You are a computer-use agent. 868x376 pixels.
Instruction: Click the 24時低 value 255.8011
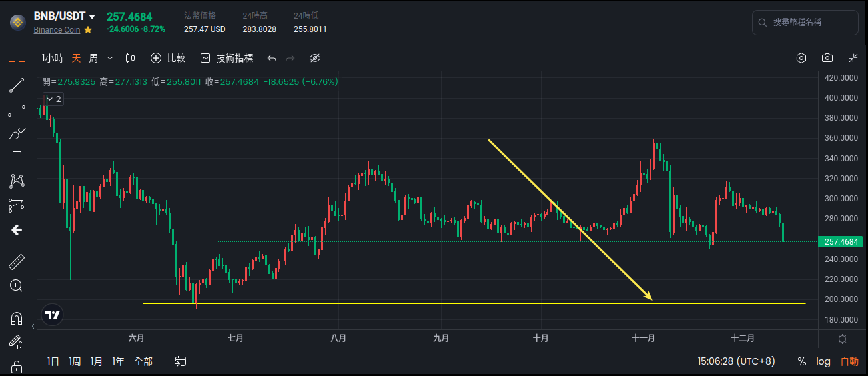click(x=310, y=29)
